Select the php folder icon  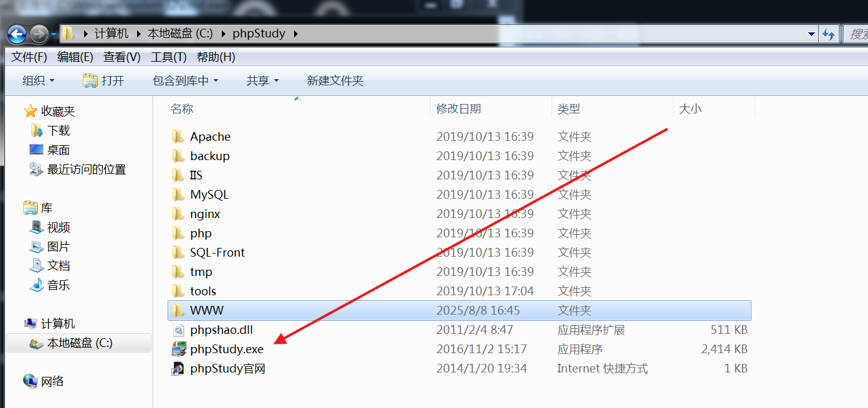(179, 233)
